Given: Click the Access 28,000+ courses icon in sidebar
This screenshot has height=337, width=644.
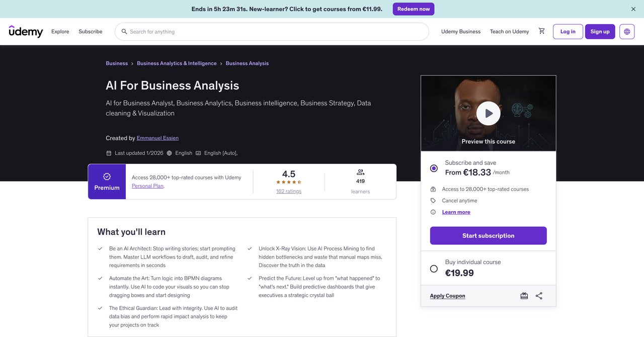Looking at the screenshot, I should 433,189.
